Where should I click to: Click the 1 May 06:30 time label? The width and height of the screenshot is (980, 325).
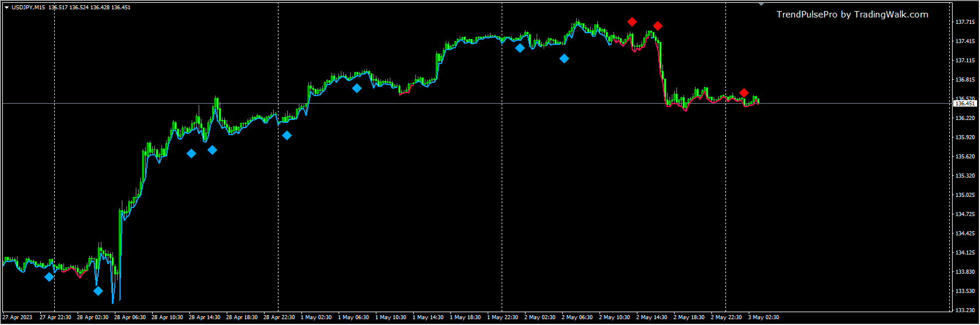(354, 317)
